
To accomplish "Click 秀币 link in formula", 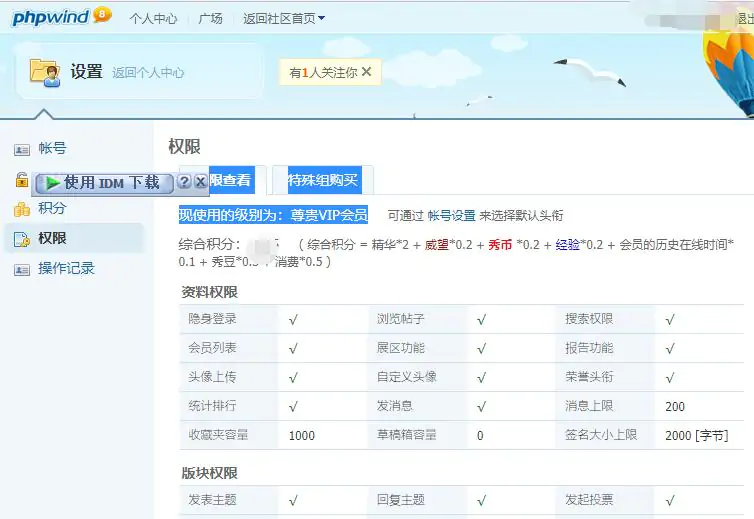I will coord(500,245).
